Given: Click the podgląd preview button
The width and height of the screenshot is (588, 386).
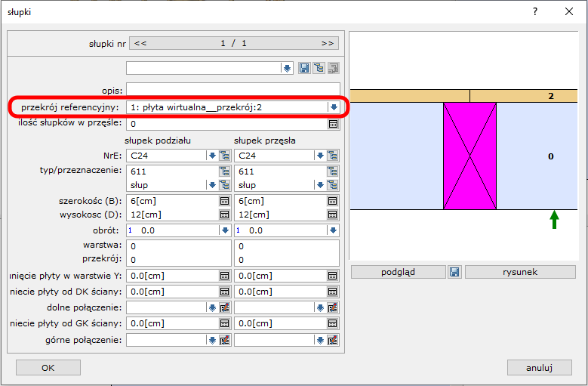Looking at the screenshot, I should coord(399,272).
